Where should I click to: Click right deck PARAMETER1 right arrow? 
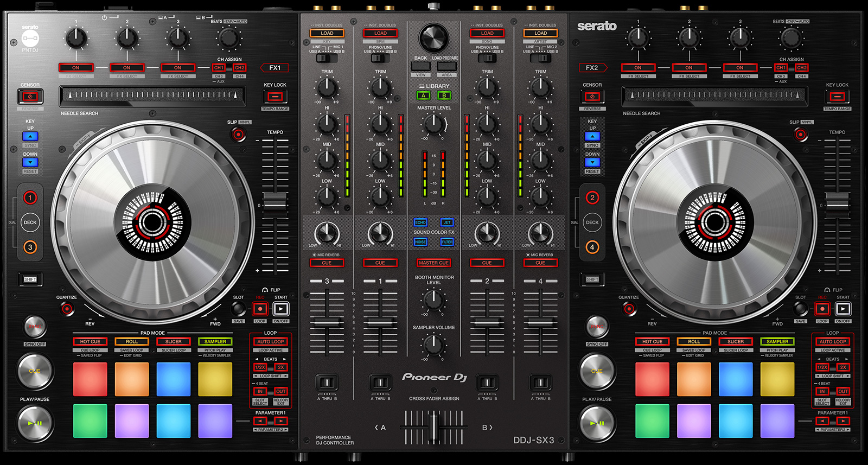(843, 421)
